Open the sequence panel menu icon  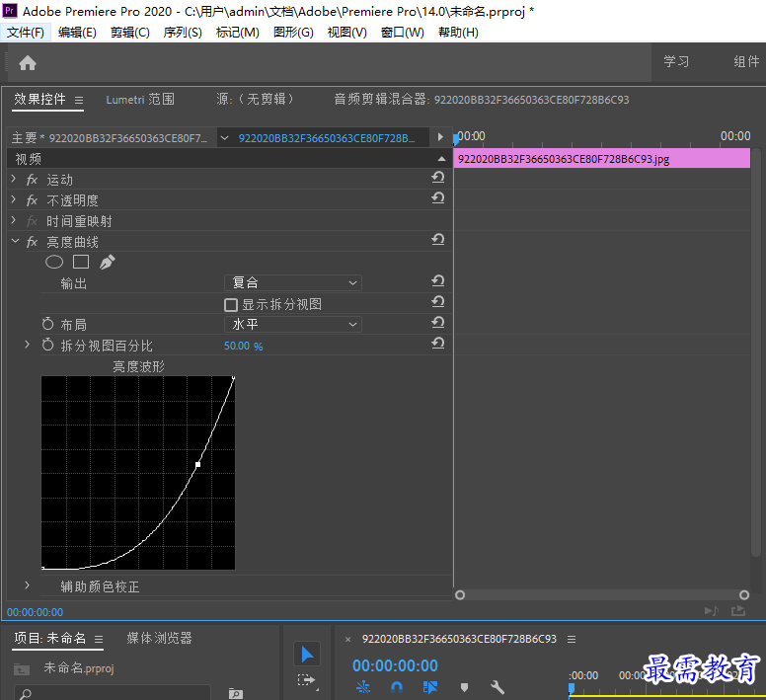tap(572, 639)
